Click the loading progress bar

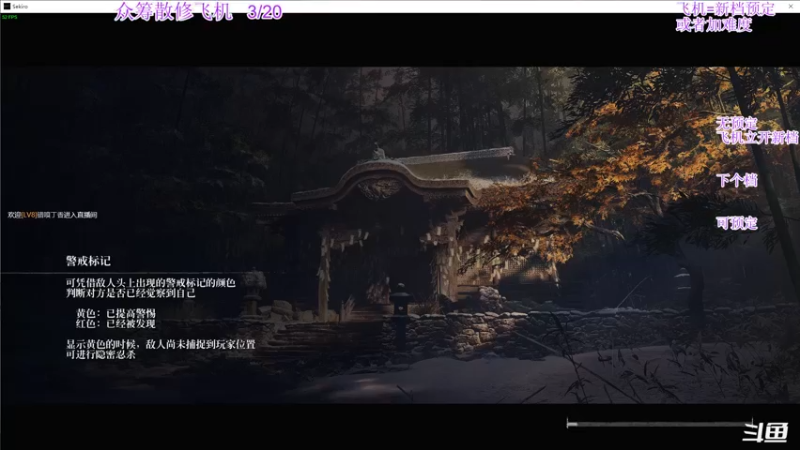(x=659, y=423)
